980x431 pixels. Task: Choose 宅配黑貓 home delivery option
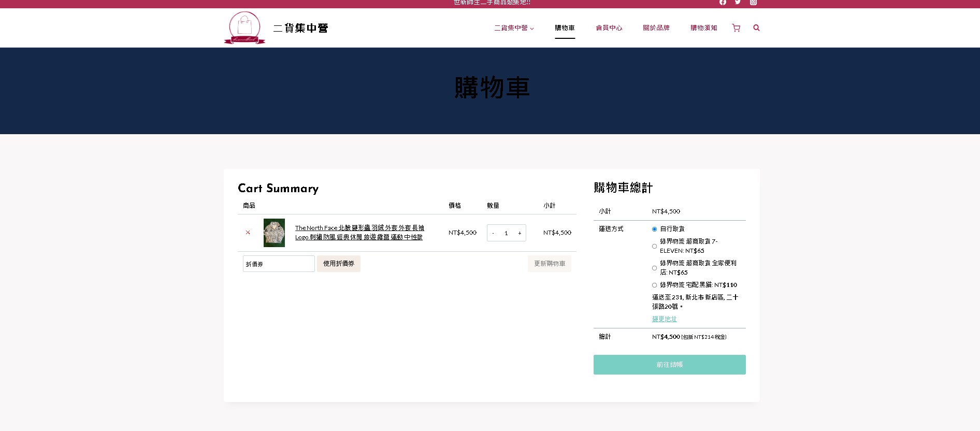(x=654, y=285)
